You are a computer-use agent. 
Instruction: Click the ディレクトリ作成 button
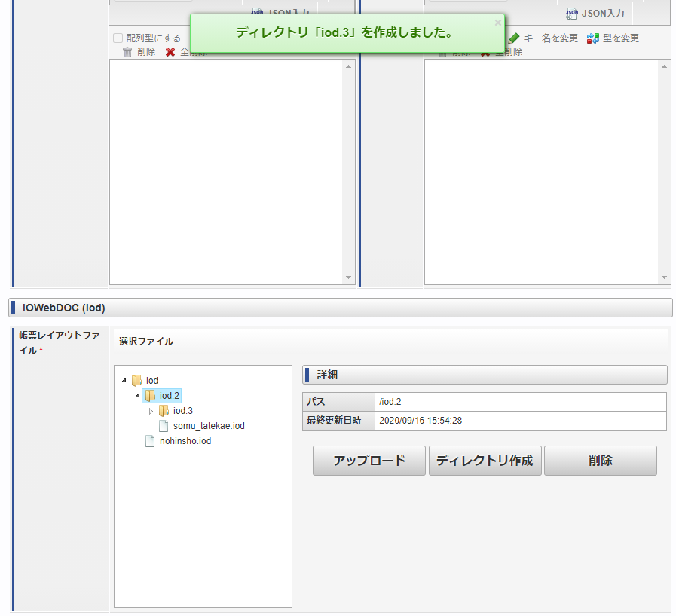click(485, 461)
